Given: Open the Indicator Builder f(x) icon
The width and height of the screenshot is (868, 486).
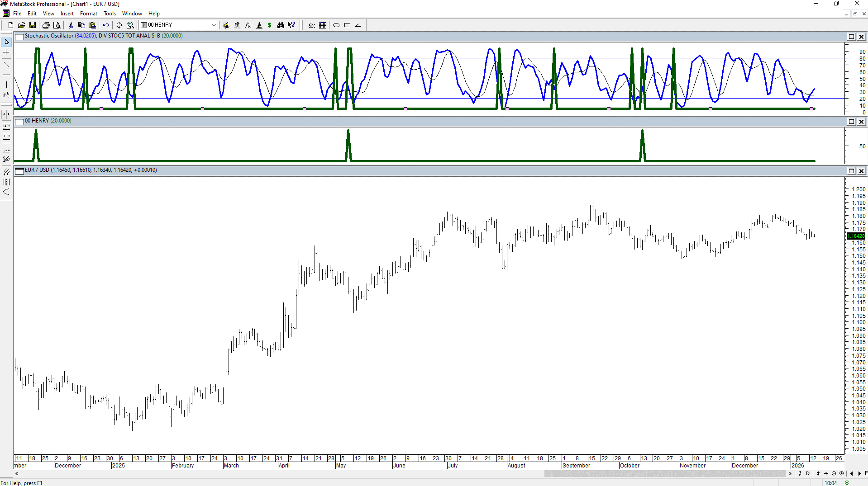Looking at the screenshot, I should coord(248,25).
